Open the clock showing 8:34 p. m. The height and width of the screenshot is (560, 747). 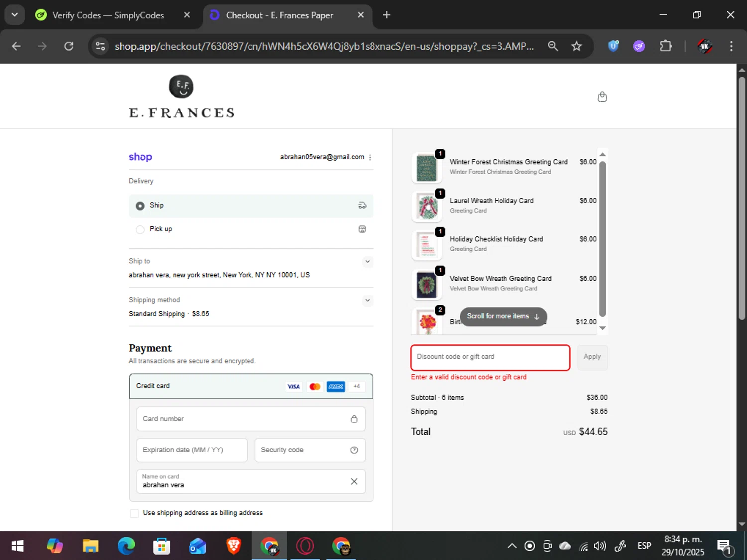click(683, 546)
